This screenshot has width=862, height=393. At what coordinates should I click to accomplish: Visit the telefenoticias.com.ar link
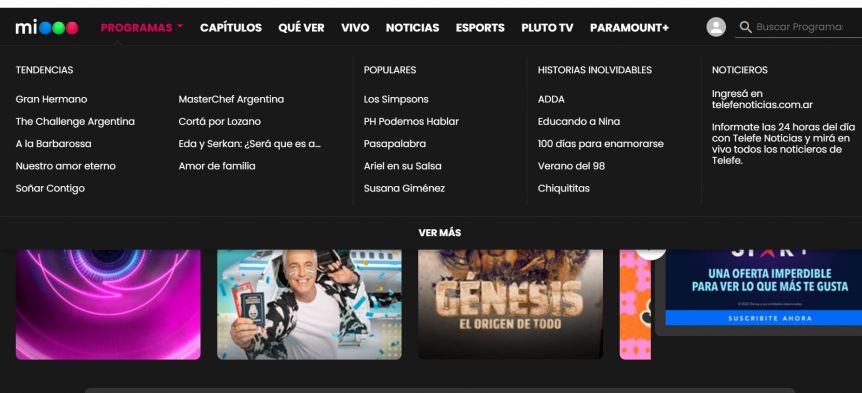762,105
